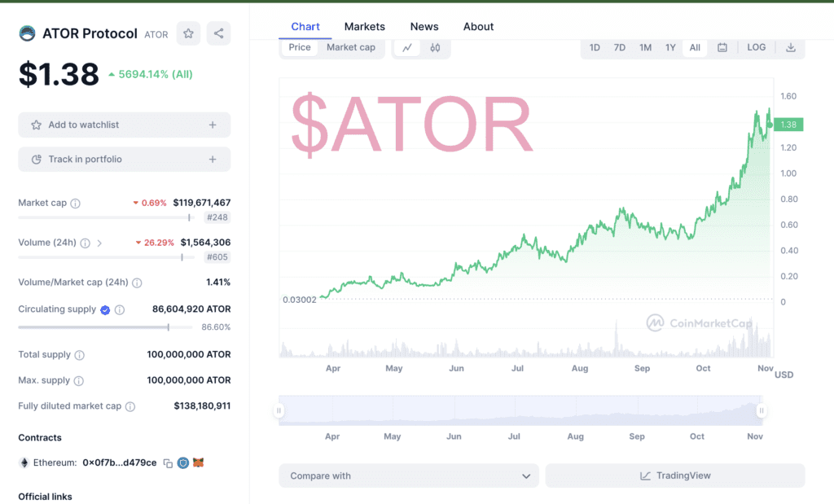Image resolution: width=834 pixels, height=504 pixels.
Task: Click the share icon beside ATOR
Action: (x=218, y=33)
